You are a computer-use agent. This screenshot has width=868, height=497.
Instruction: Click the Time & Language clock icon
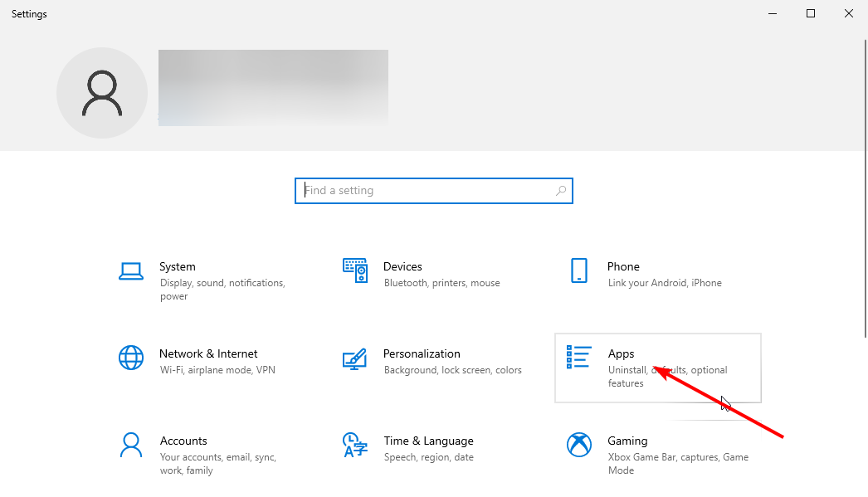pyautogui.click(x=355, y=446)
